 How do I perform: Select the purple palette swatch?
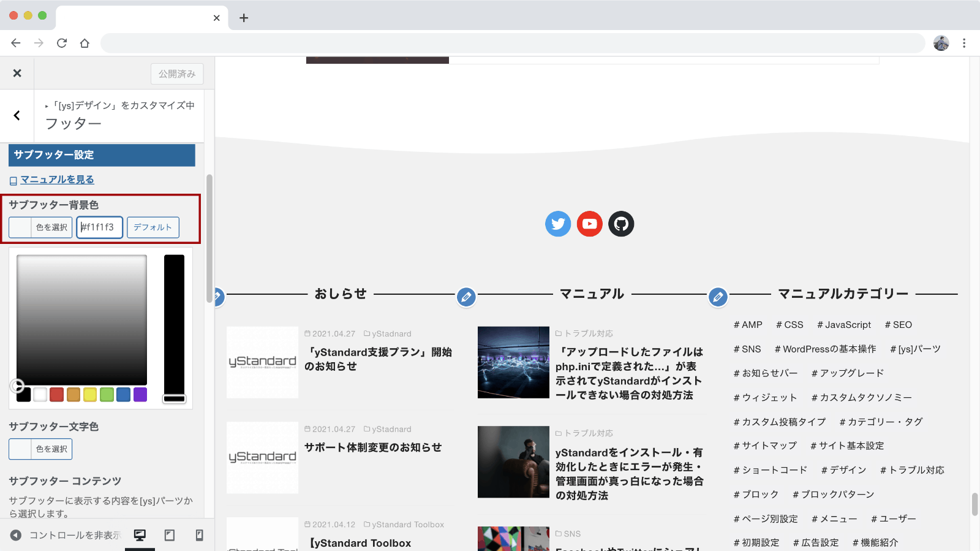(x=140, y=395)
